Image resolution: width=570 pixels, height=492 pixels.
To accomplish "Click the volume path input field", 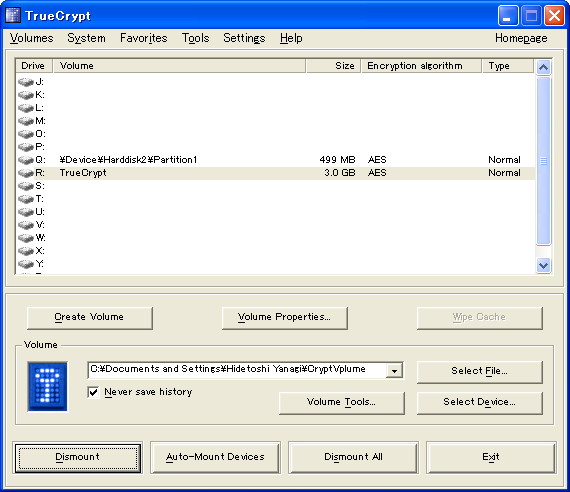I will [237, 370].
